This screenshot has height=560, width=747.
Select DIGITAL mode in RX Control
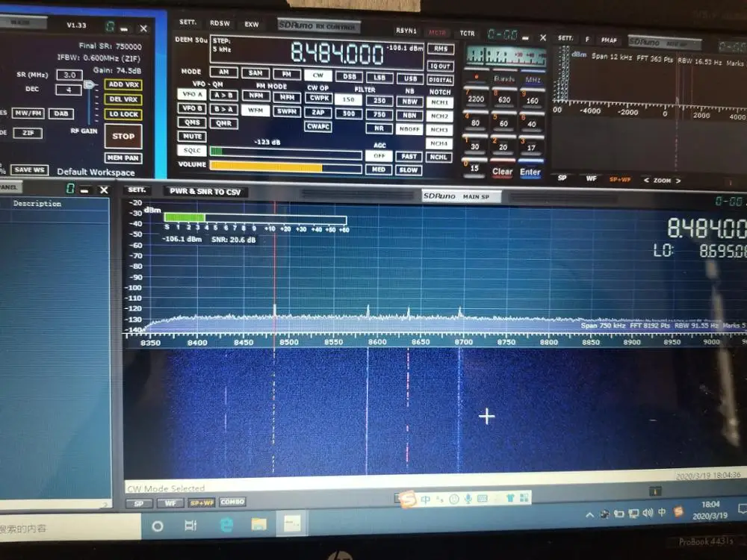(x=440, y=80)
